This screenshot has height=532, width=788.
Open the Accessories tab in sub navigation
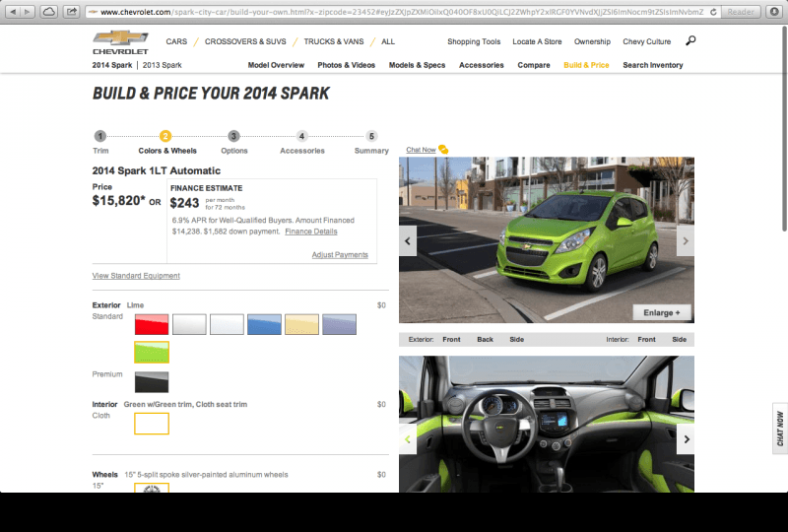coord(481,65)
